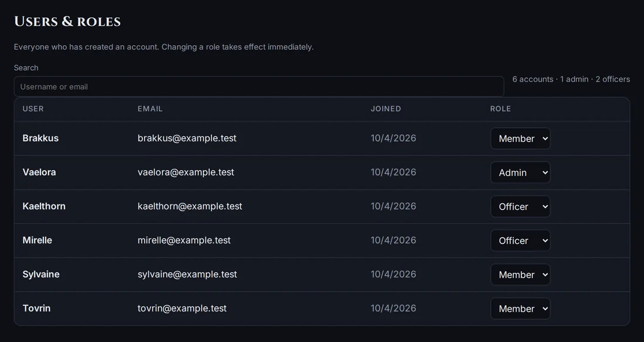Click email vaelora@example.test

[x=186, y=172]
